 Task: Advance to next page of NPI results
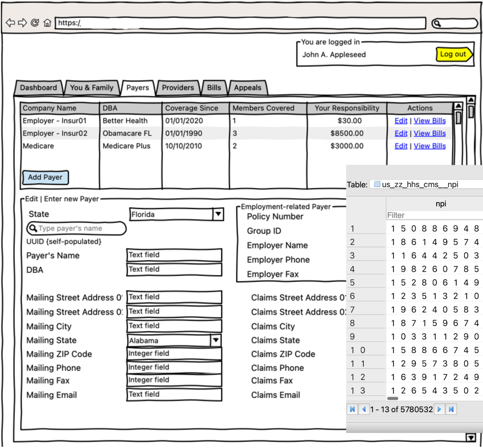(x=439, y=409)
